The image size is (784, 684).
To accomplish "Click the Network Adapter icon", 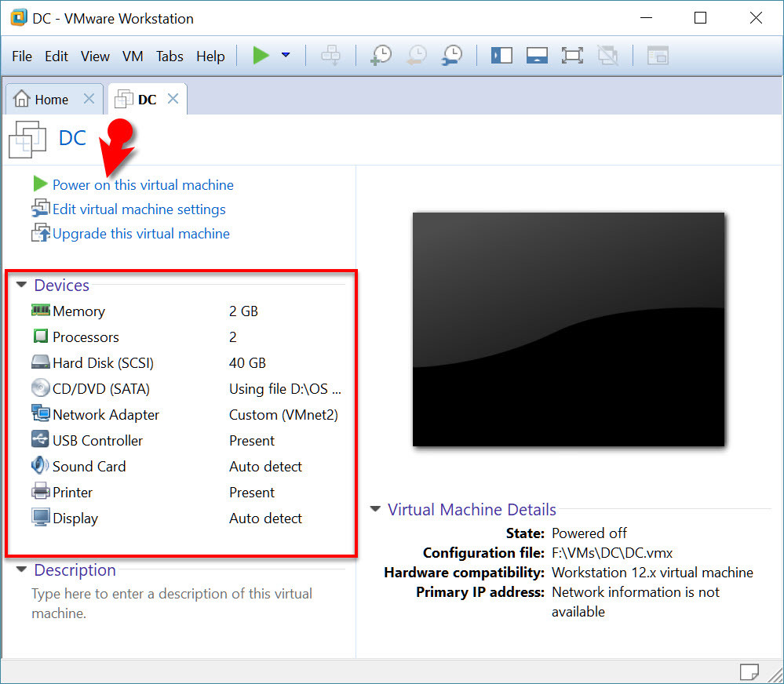I will pyautogui.click(x=41, y=413).
